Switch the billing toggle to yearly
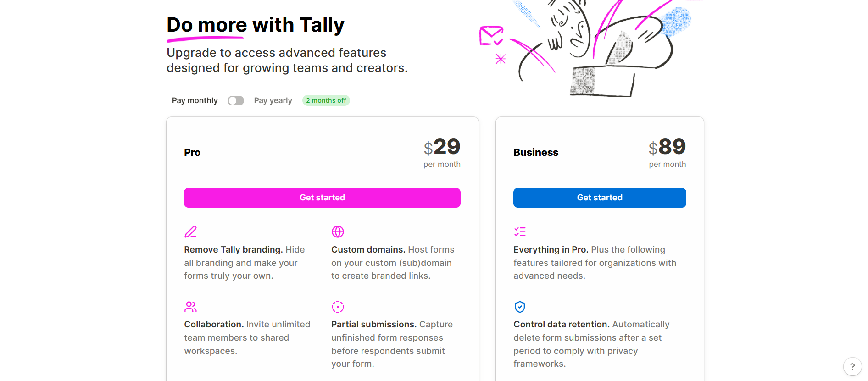The height and width of the screenshot is (381, 868). pos(236,100)
